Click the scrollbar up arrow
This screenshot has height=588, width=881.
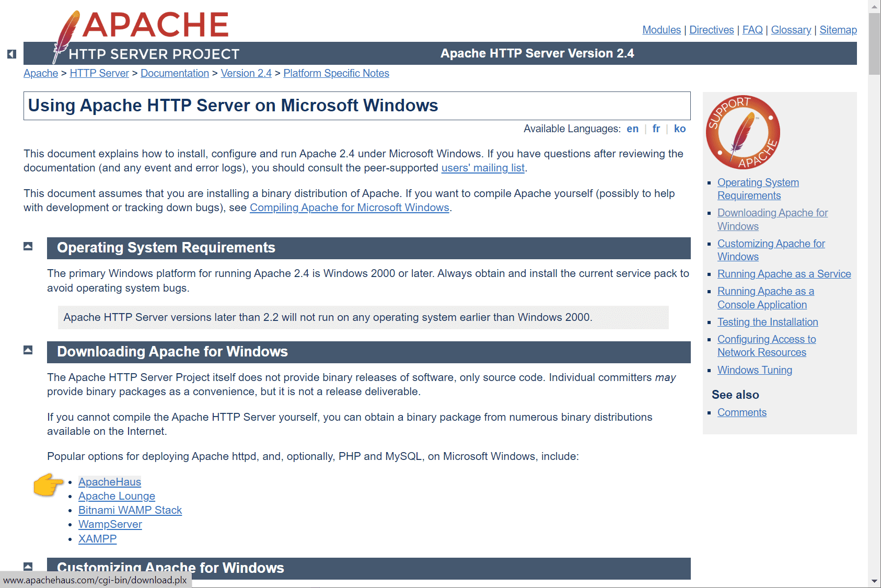point(874,6)
